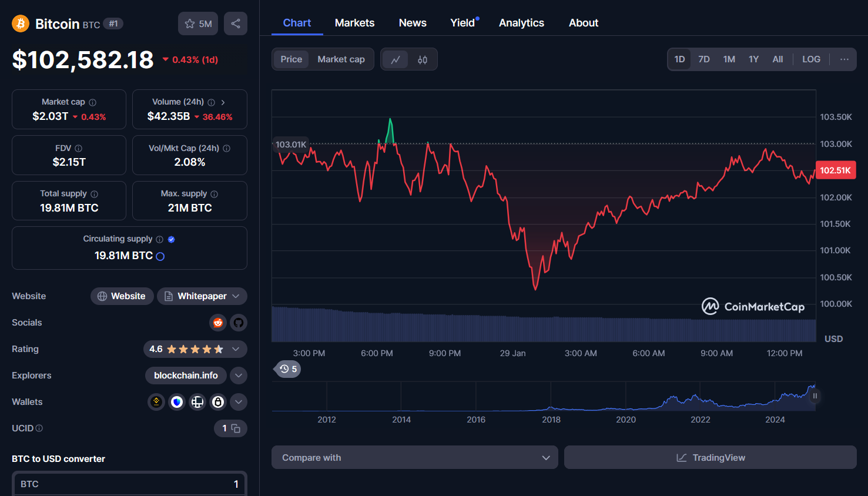Select the 7D time range
This screenshot has height=496, width=868.
(704, 59)
